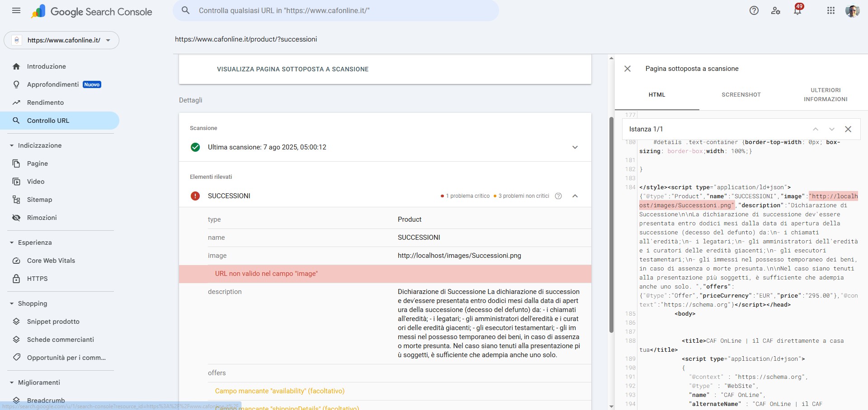Open Breadcrumb under Miglioramenti
The height and width of the screenshot is (410, 868).
pyautogui.click(x=60, y=401)
